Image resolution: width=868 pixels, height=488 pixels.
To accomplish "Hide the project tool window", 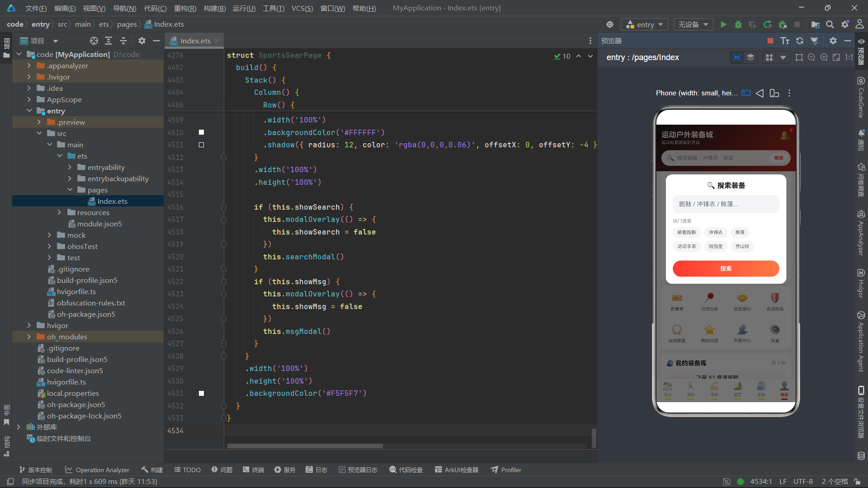I will [156, 41].
